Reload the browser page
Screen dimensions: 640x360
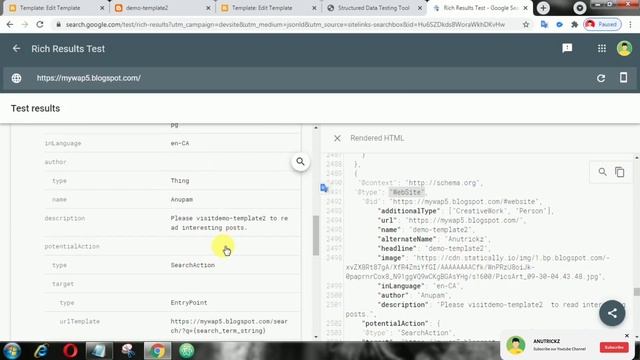coord(40,24)
